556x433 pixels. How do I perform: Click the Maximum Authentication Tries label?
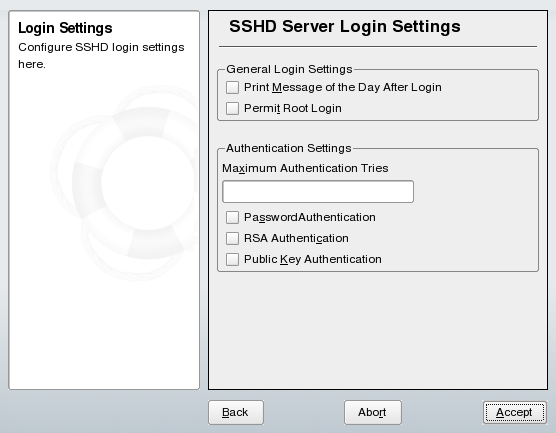[x=305, y=168]
